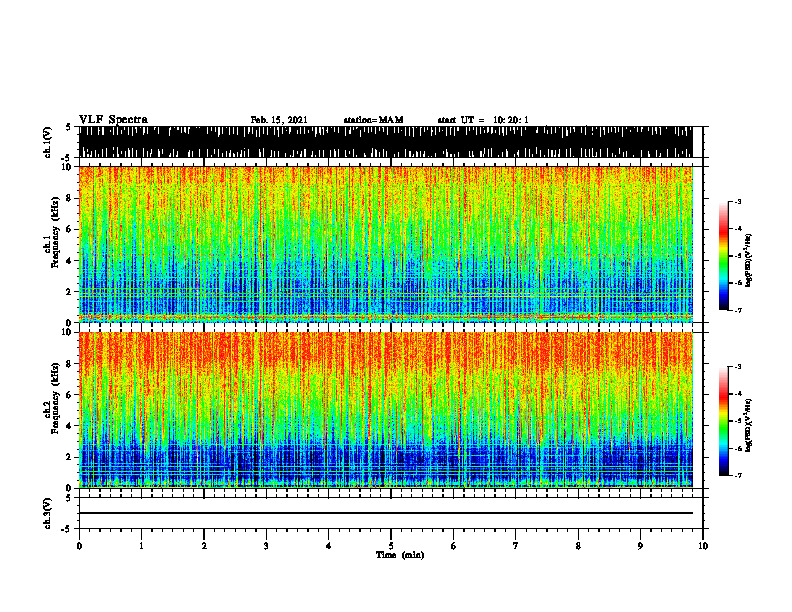Image resolution: width=792 pixels, height=612 pixels.
Task: Click time axis tick label "7"
Action: coord(516,546)
